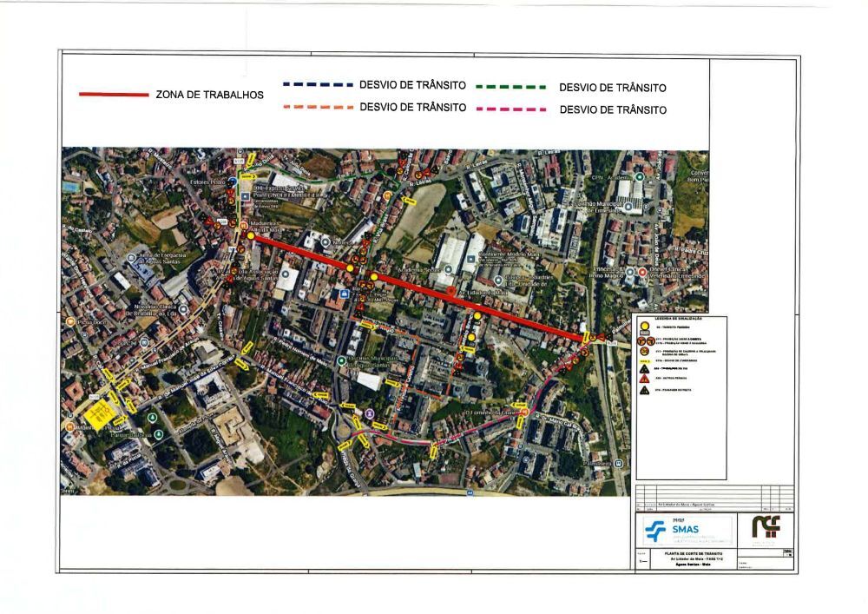This screenshot has width=868, height=614.
Task: Click the yellow circle sign in signage legend
Action: point(645,326)
